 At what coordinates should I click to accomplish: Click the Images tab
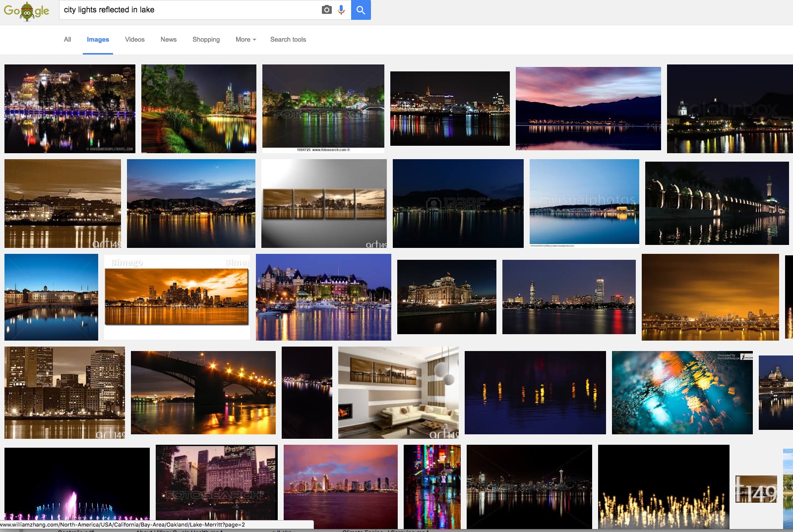pos(98,40)
